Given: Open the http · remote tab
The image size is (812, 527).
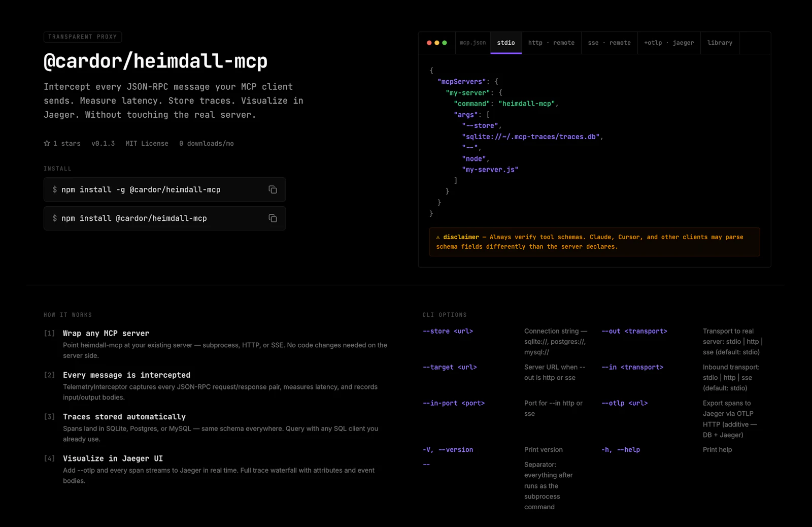Looking at the screenshot, I should coord(551,43).
